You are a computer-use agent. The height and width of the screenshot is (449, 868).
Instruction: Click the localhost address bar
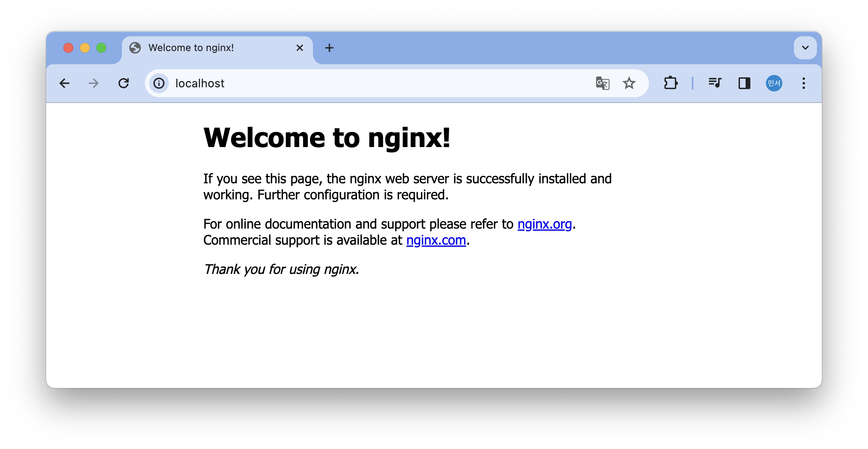[371, 83]
